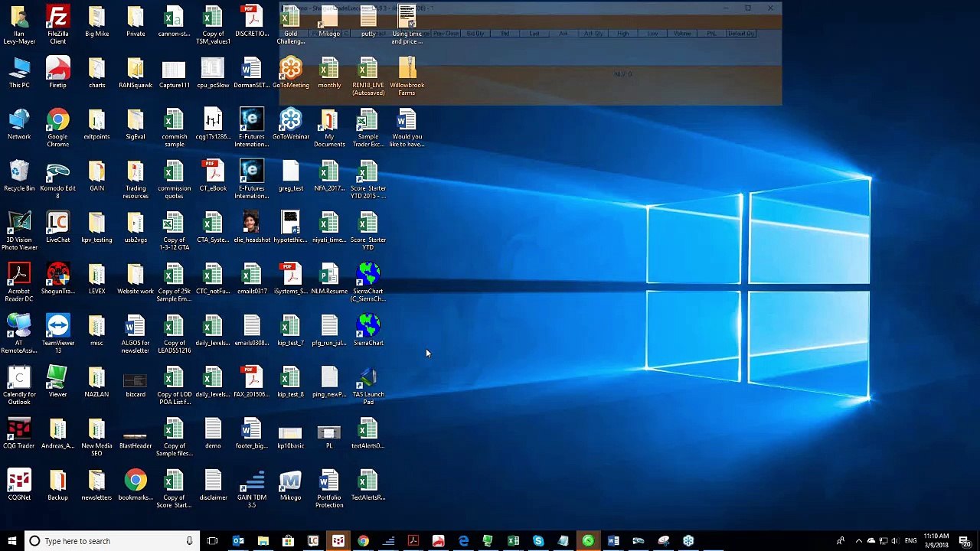Open the taskbar clock and date
The height and width of the screenshot is (551, 980).
936,541
